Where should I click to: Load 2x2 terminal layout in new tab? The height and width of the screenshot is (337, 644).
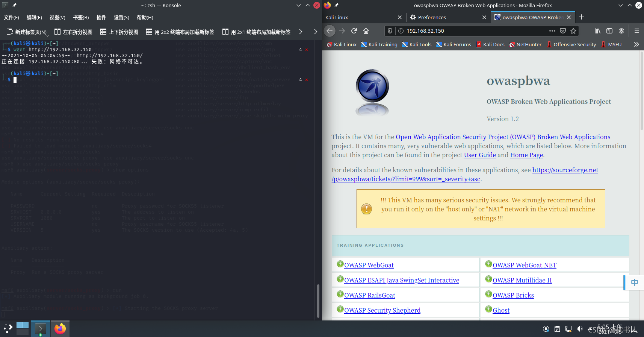tap(180, 32)
